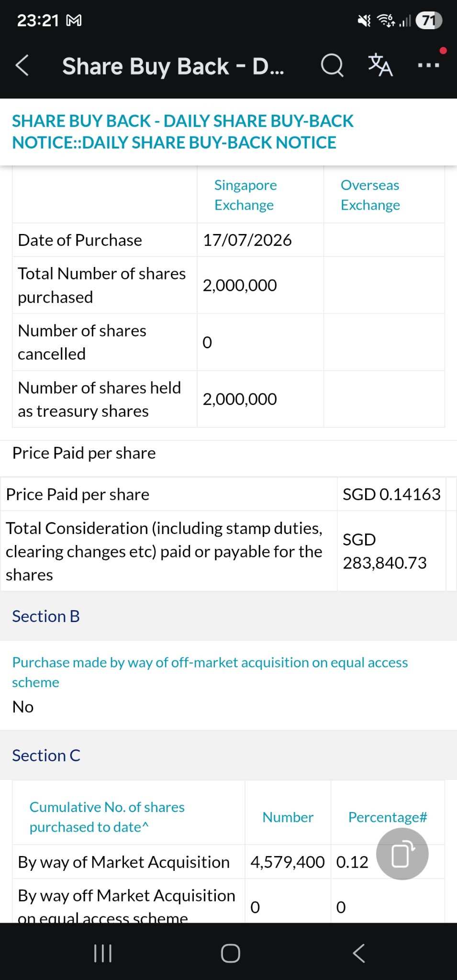The height and width of the screenshot is (980, 457).
Task: Tap the Android navigation back button
Action: (x=358, y=953)
